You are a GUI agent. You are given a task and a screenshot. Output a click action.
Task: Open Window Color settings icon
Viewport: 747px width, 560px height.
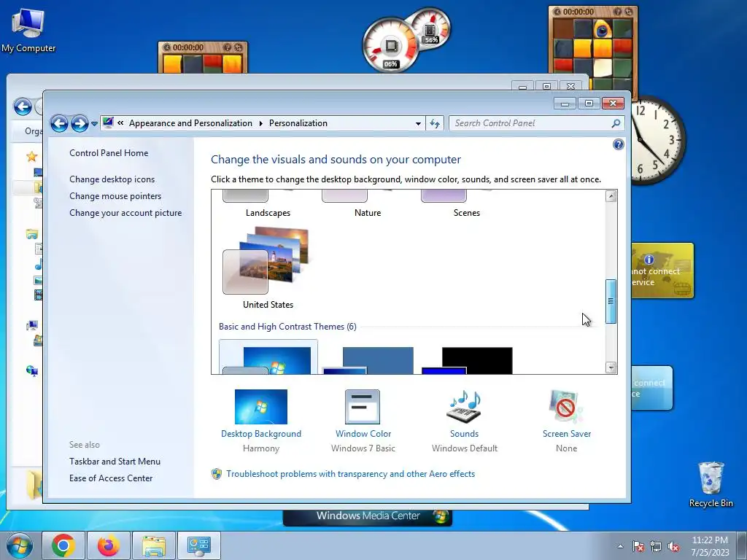(x=363, y=407)
